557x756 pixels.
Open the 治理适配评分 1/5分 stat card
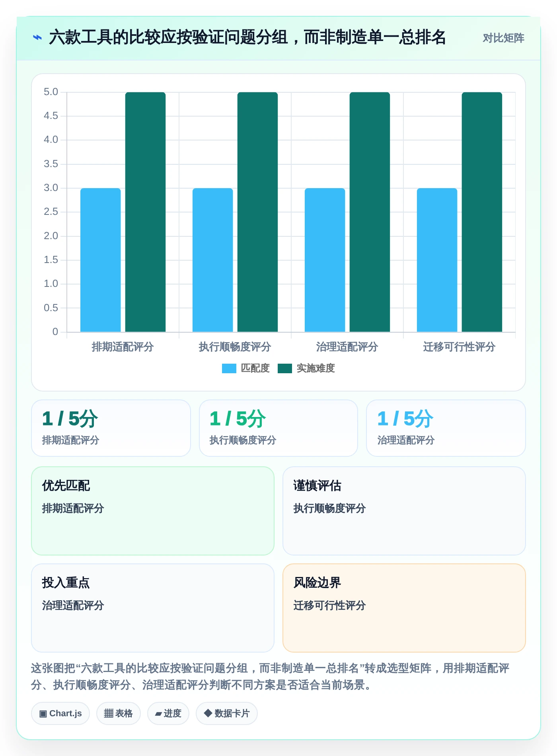pos(446,428)
